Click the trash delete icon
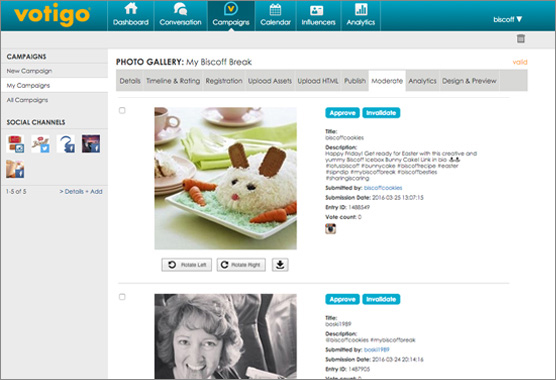 tap(521, 38)
